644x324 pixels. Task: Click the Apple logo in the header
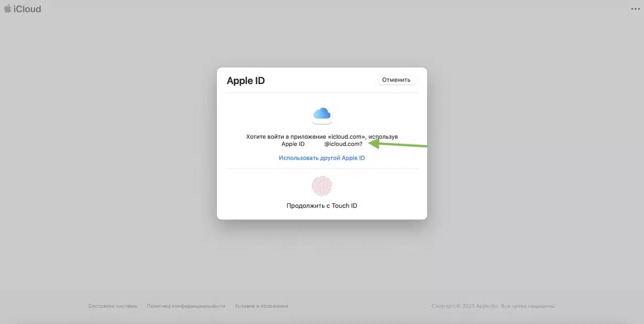point(8,9)
